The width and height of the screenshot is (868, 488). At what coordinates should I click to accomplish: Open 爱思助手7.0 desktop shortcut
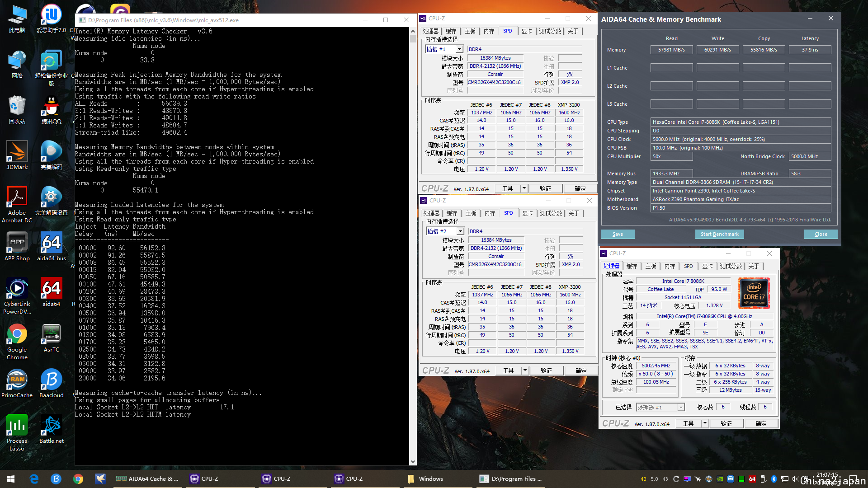coord(51,18)
